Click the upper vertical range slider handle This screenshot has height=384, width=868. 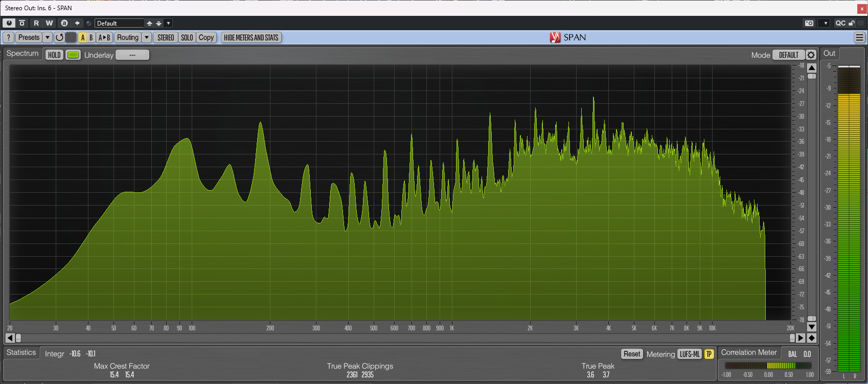[x=812, y=76]
